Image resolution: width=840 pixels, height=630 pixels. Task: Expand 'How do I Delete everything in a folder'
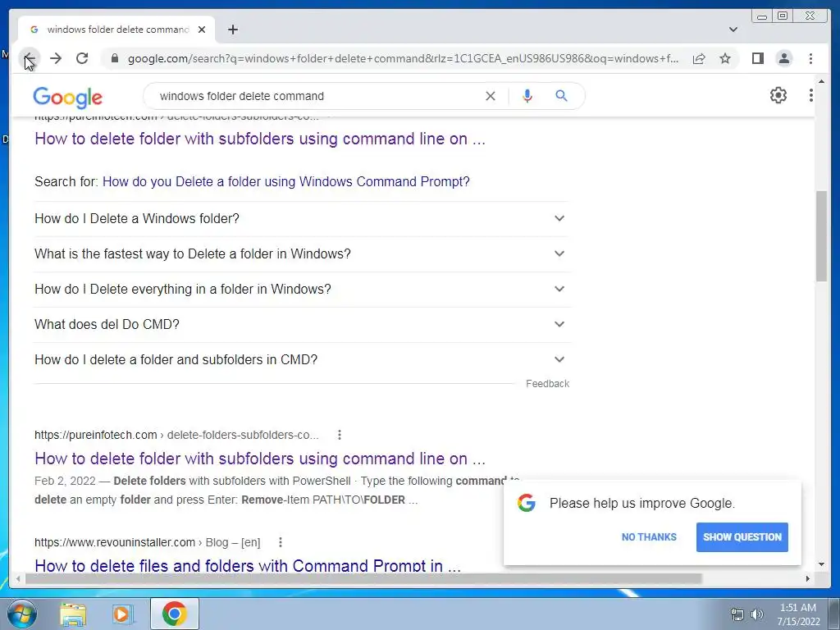click(x=302, y=290)
